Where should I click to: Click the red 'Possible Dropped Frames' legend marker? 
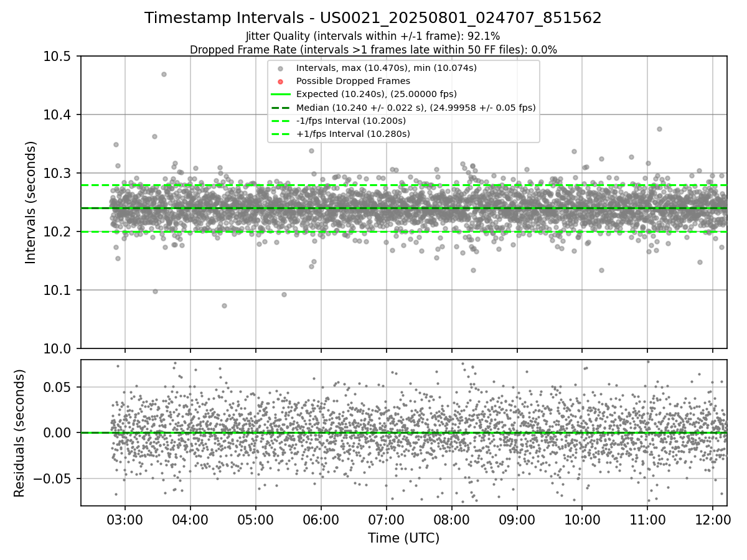[280, 82]
